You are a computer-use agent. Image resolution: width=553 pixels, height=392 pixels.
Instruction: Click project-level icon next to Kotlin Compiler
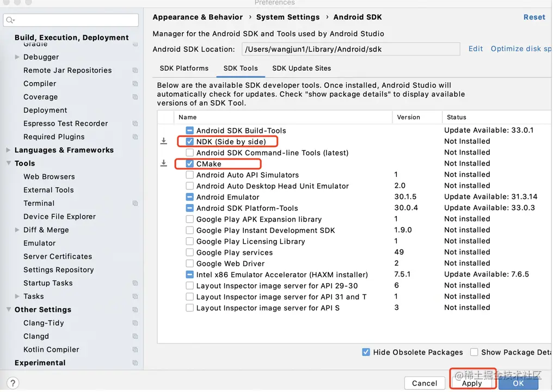(135, 350)
